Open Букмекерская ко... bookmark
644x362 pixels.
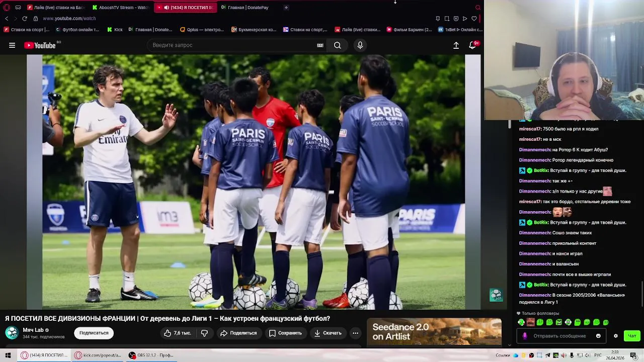pyautogui.click(x=254, y=30)
